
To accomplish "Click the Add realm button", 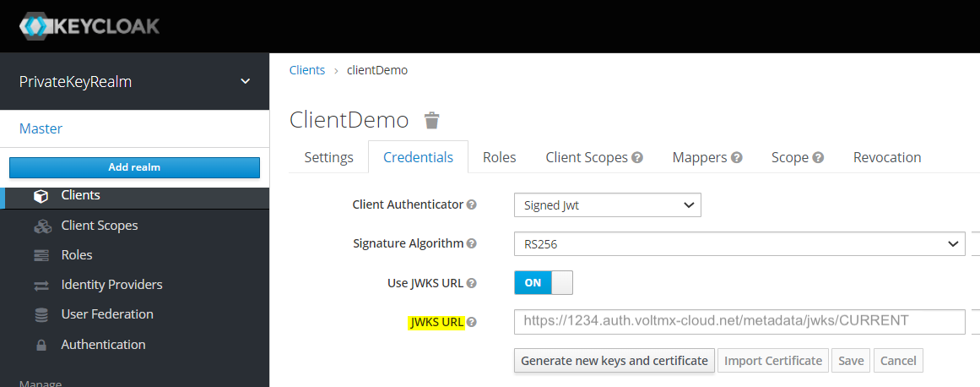I will 134,167.
